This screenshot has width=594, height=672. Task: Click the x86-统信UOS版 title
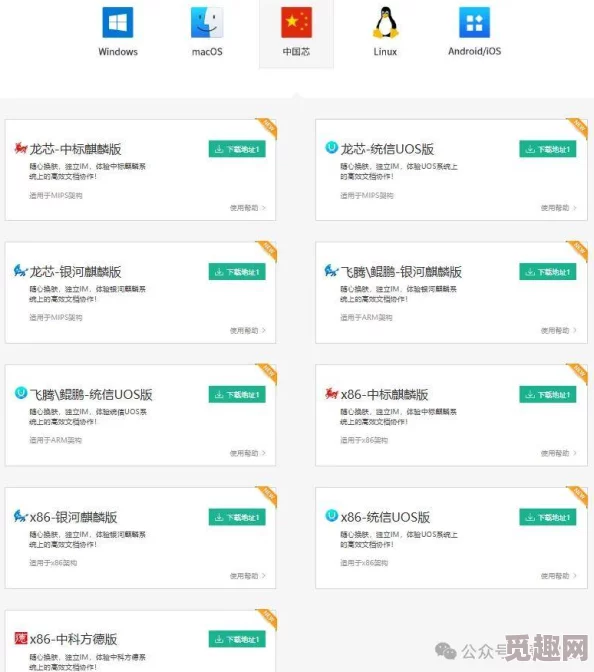click(x=385, y=517)
